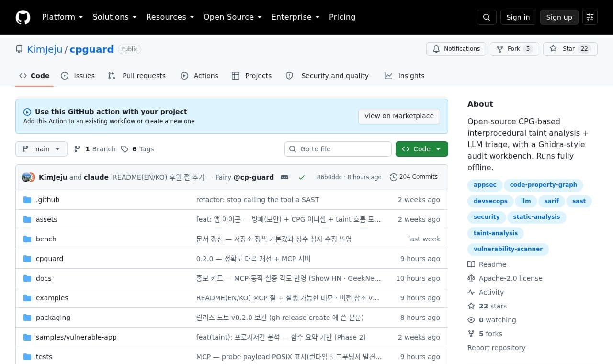
Task: Switch to the Actions tab
Action: point(199,76)
